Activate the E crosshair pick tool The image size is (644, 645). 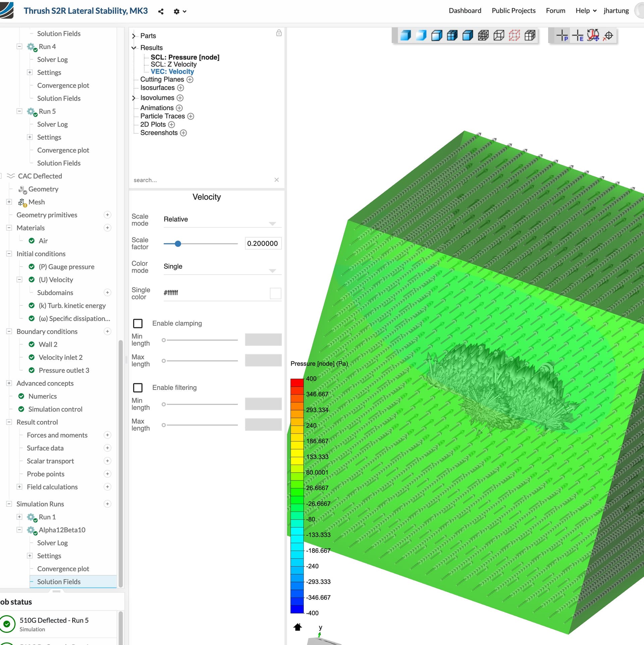tap(578, 36)
